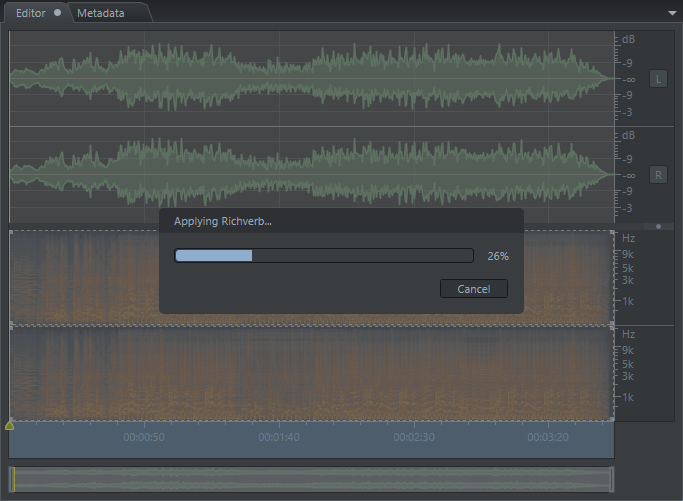Viewport: 683px width, 501px height.
Task: Toggle the right channel R button
Action: pyautogui.click(x=658, y=175)
